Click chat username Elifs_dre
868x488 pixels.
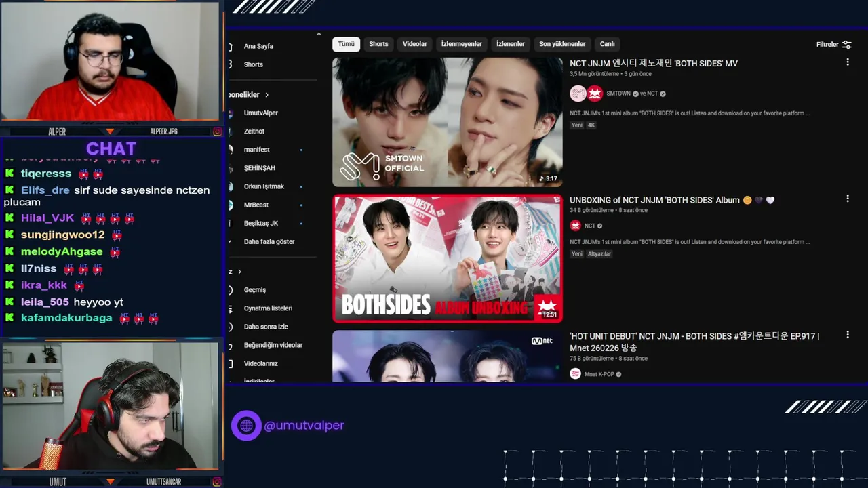[45, 190]
